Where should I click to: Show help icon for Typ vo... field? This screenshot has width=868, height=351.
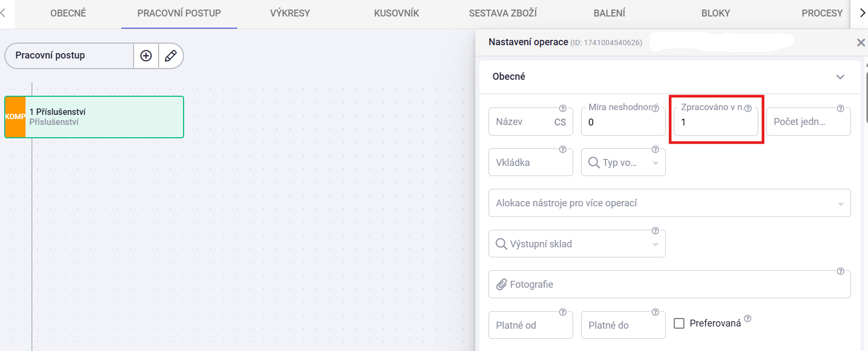(655, 149)
